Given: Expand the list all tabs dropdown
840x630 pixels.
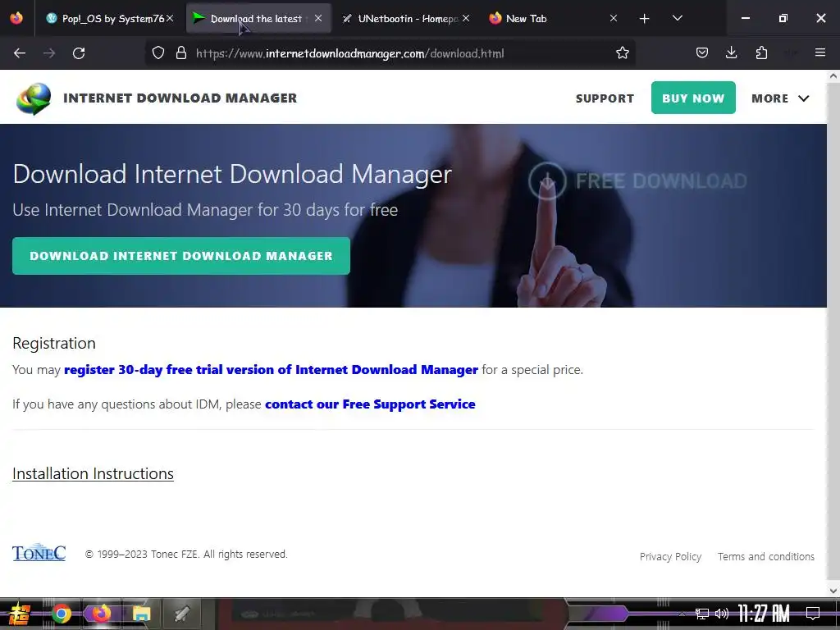Looking at the screenshot, I should pos(677,18).
